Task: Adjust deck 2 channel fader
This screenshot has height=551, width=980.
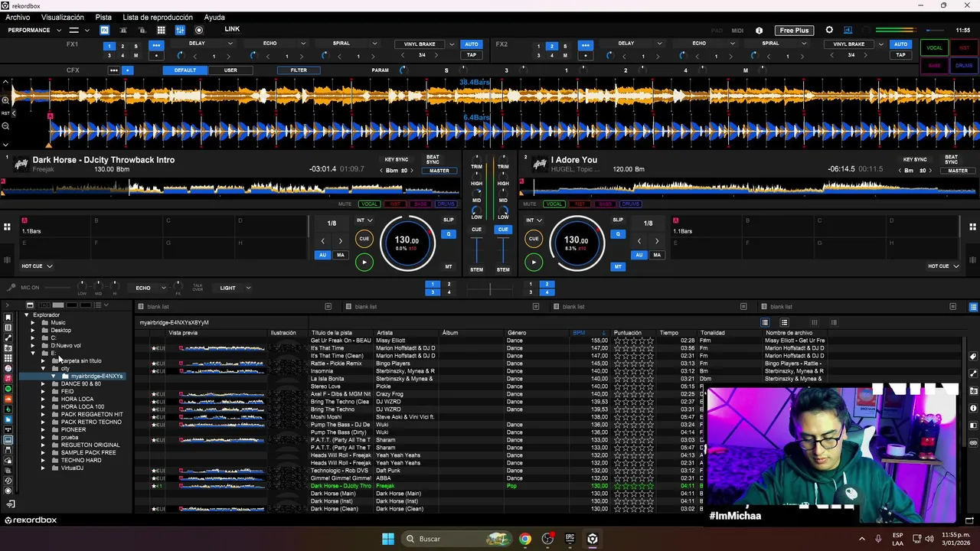Action: click(503, 250)
